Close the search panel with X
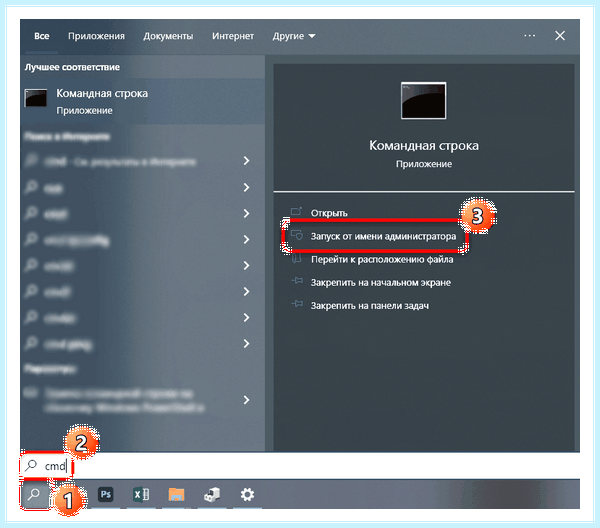Image resolution: width=600 pixels, height=528 pixels. [560, 36]
